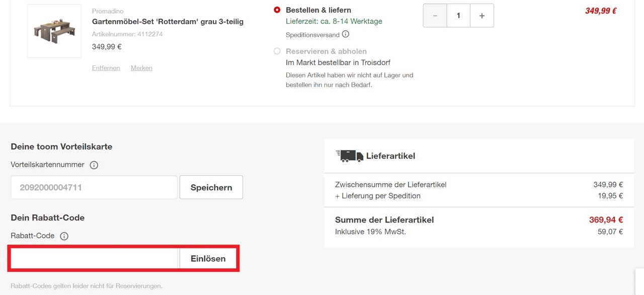The width and height of the screenshot is (644, 295).
Task: Click the Lieferartikel delivery truck icon
Action: click(x=349, y=155)
